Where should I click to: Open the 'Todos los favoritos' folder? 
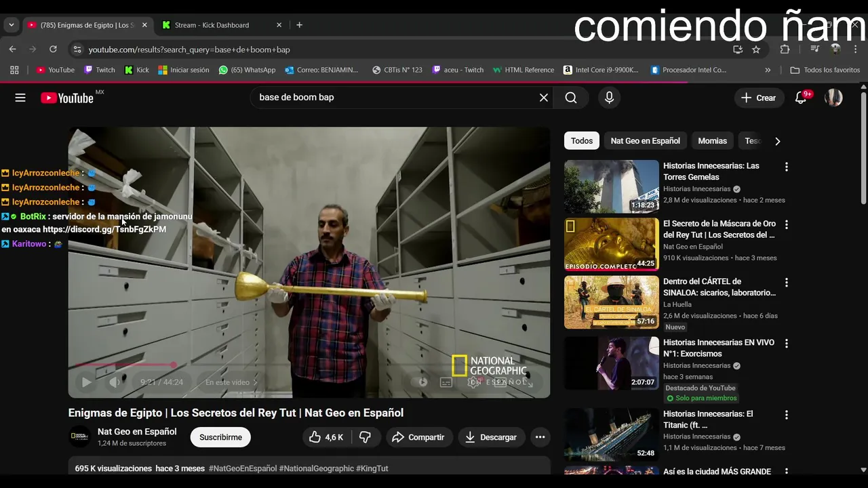coord(825,70)
